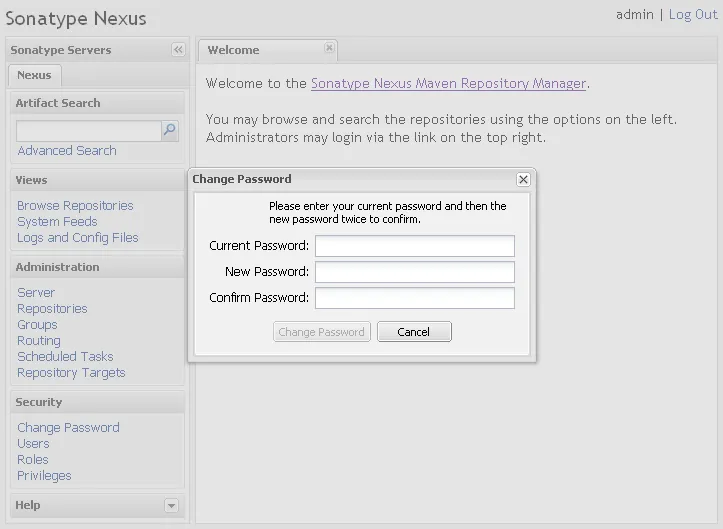Focus the Current Password field
This screenshot has width=723, height=529.
[x=415, y=246]
